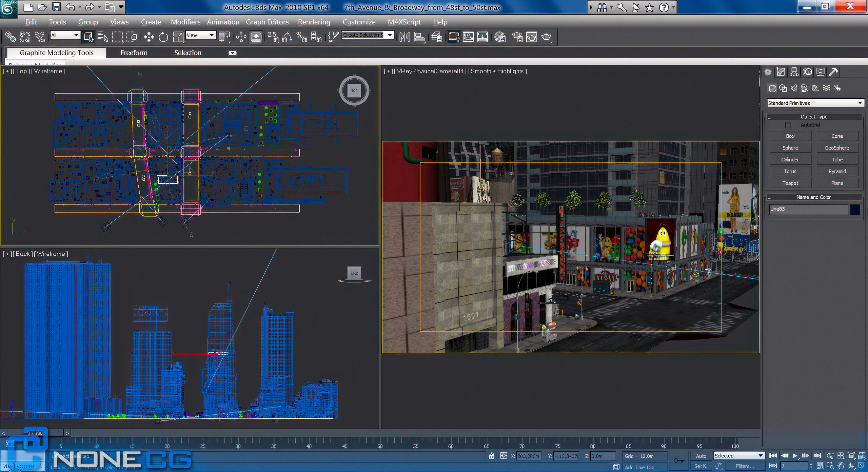Switch to the Selection ribbon tab
Image resolution: width=868 pixels, height=472 pixels.
[x=188, y=53]
